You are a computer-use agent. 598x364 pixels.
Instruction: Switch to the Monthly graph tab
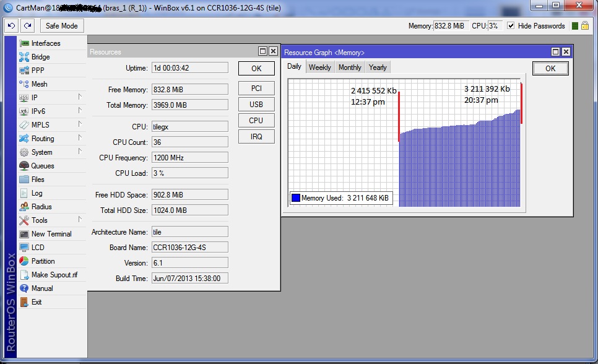point(350,67)
